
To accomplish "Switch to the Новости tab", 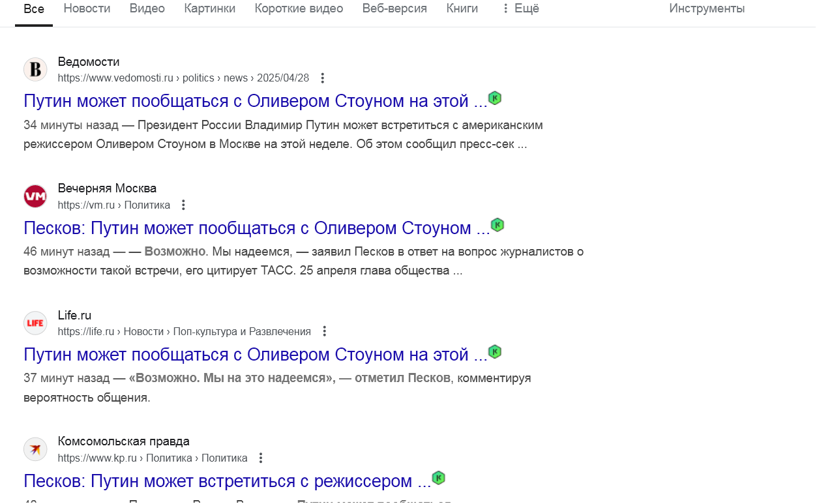I will tap(87, 9).
